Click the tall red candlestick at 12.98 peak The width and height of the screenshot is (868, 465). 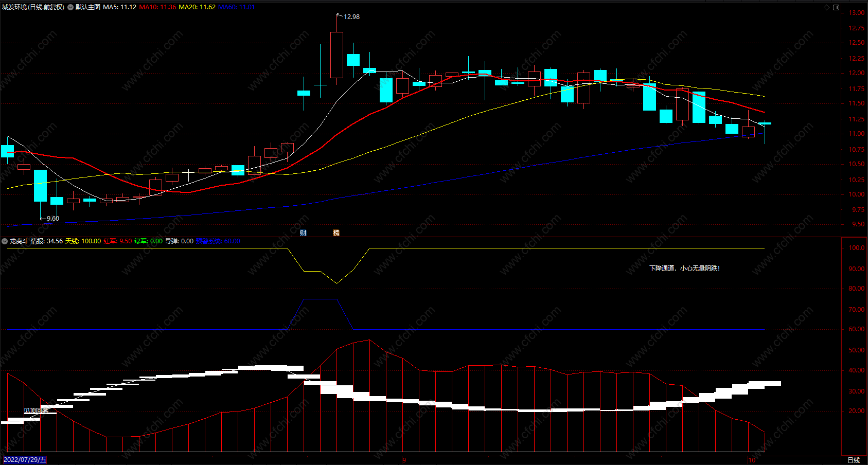336,55
